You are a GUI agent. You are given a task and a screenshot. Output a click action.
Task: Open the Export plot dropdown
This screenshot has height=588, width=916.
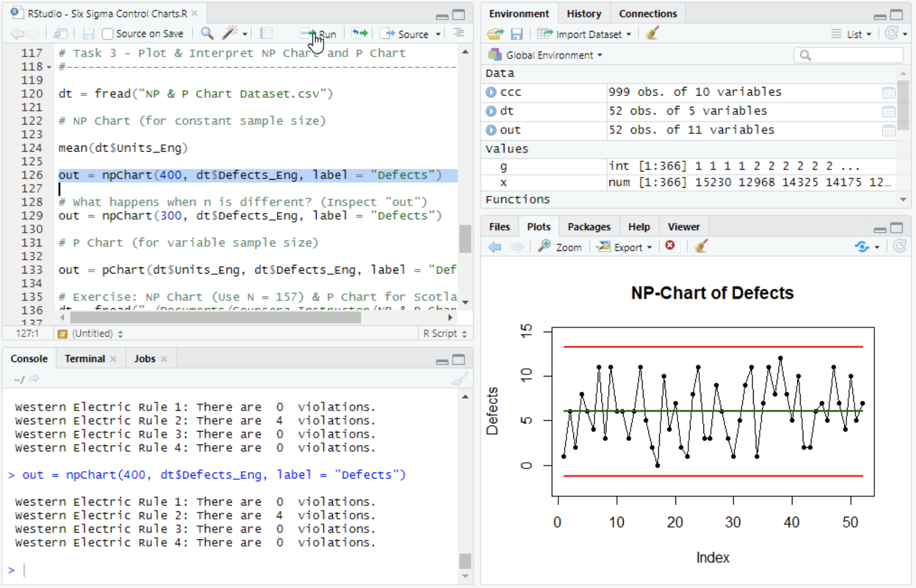click(x=625, y=247)
